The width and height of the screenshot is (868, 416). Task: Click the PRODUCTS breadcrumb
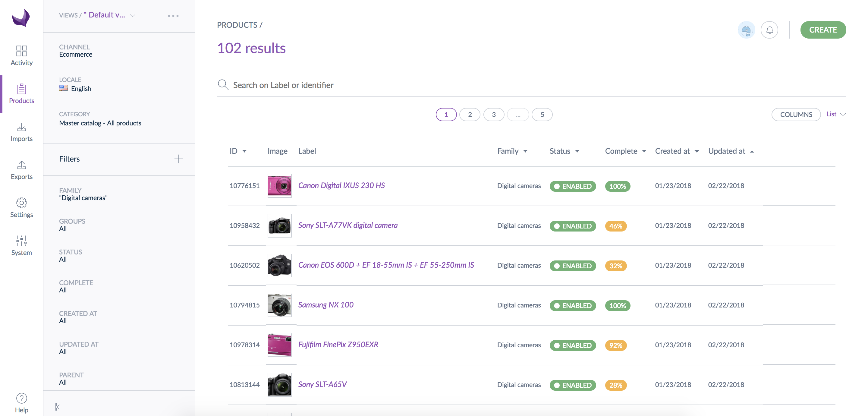237,25
